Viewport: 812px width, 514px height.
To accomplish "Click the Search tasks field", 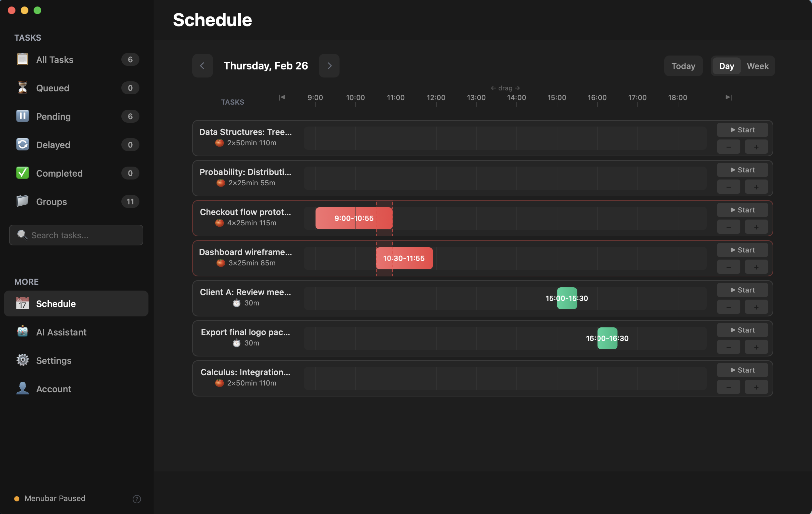I will (x=81, y=235).
